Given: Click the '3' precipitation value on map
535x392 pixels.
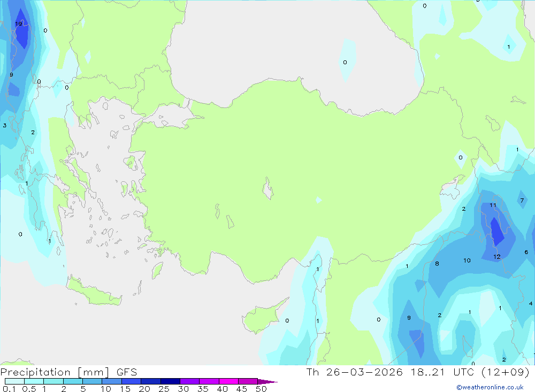Looking at the screenshot, I should 5,126.
